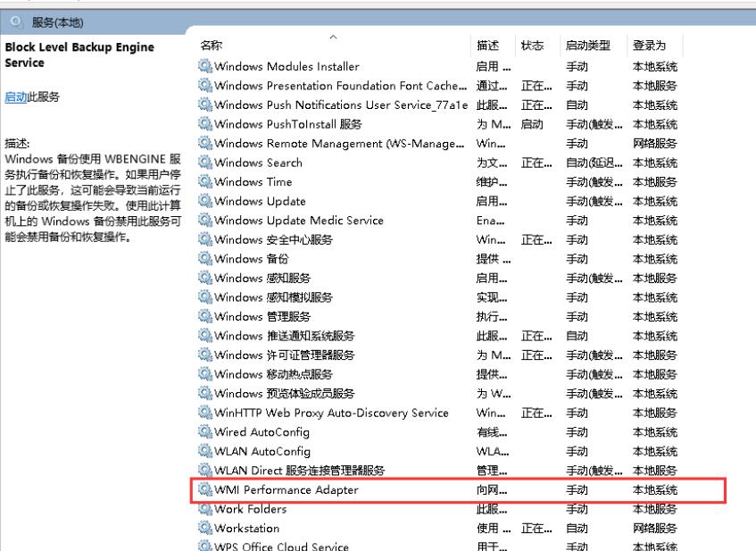756x551 pixels.
Task: Select the Windows 感知服务 row name
Action: coord(262,278)
